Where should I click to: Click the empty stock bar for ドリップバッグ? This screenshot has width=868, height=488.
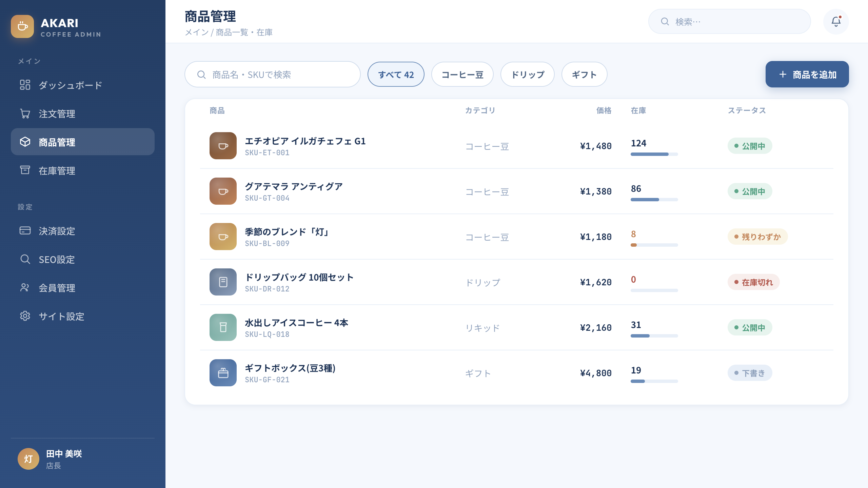point(654,290)
